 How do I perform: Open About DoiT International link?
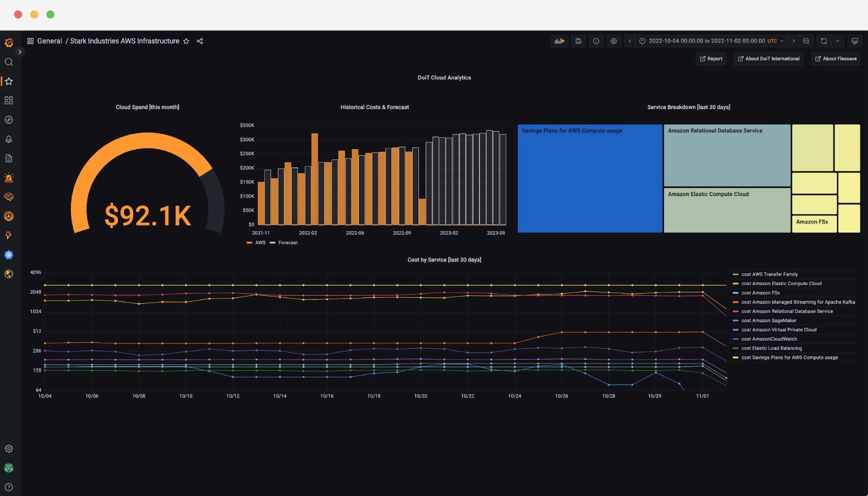pyautogui.click(x=769, y=59)
